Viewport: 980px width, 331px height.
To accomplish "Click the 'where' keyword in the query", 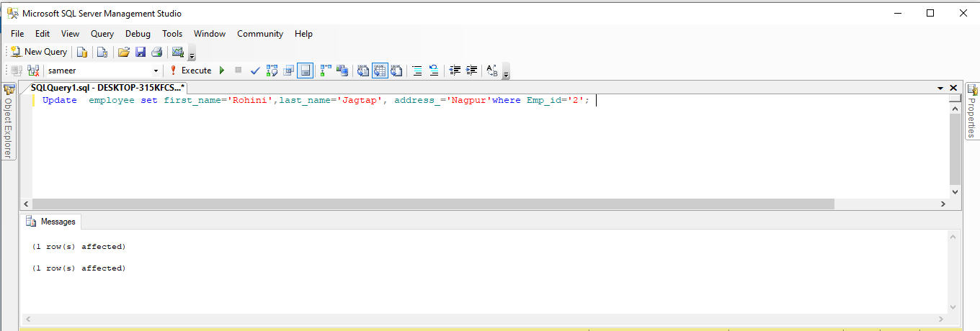I will (507, 101).
